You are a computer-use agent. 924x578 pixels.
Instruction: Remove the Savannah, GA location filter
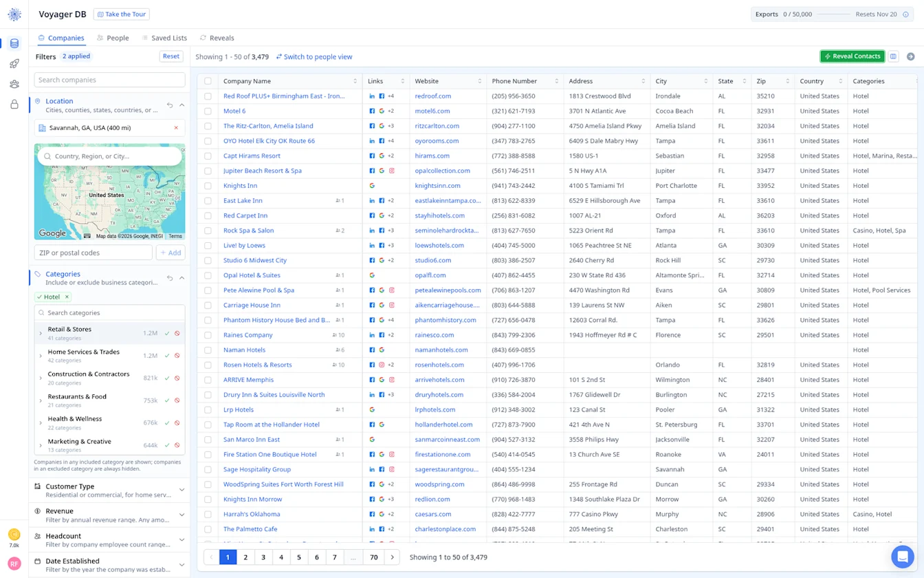point(176,128)
